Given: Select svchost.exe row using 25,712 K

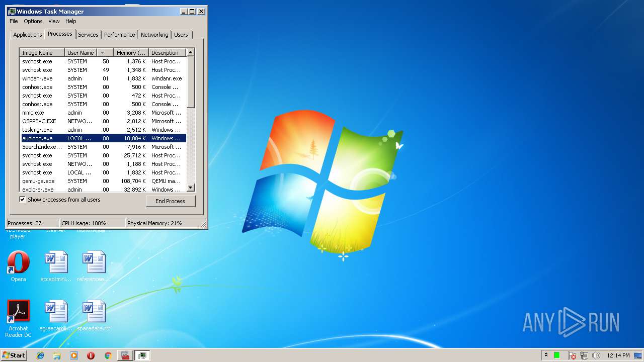Looking at the screenshot, I should [x=103, y=155].
